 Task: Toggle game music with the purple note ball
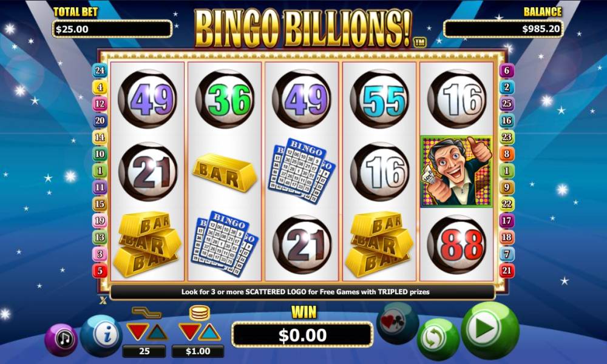point(61,339)
